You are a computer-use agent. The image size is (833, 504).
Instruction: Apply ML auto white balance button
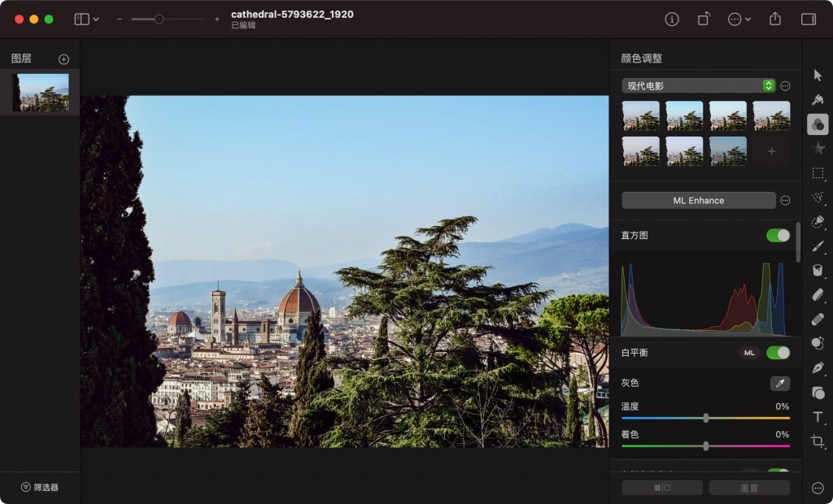pos(749,353)
